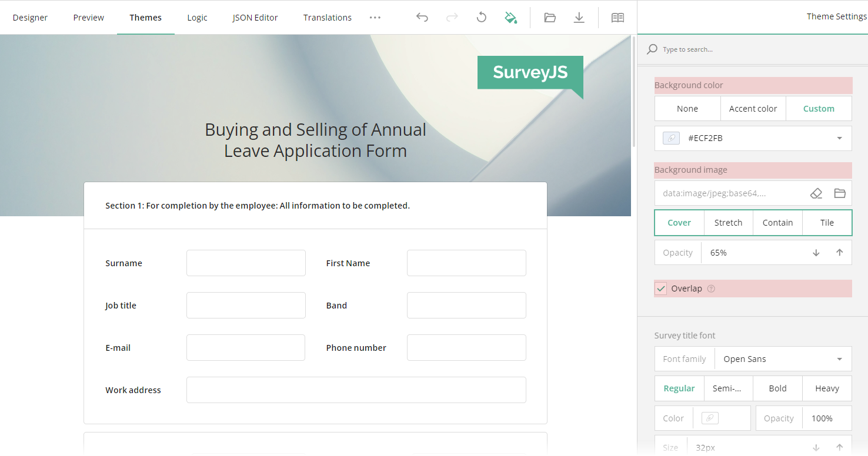
Task: Select the Stretch background image option
Action: tap(728, 222)
